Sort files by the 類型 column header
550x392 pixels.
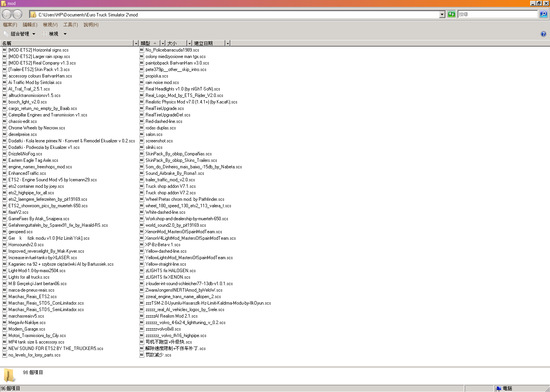tap(149, 44)
